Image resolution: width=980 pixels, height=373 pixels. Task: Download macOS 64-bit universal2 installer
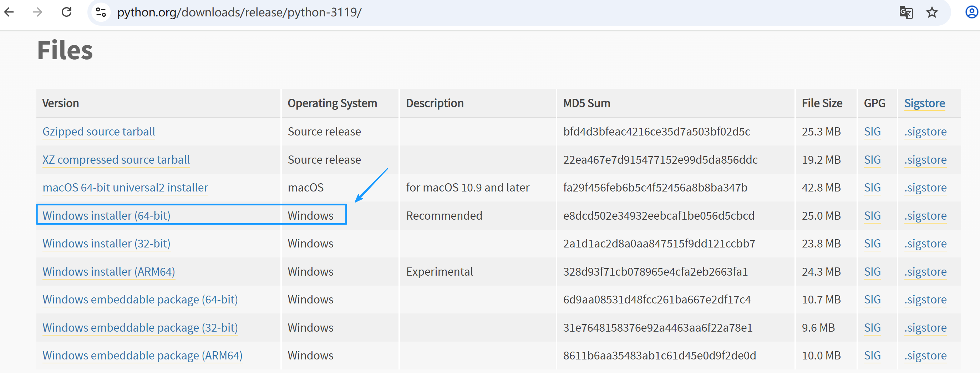(x=125, y=188)
